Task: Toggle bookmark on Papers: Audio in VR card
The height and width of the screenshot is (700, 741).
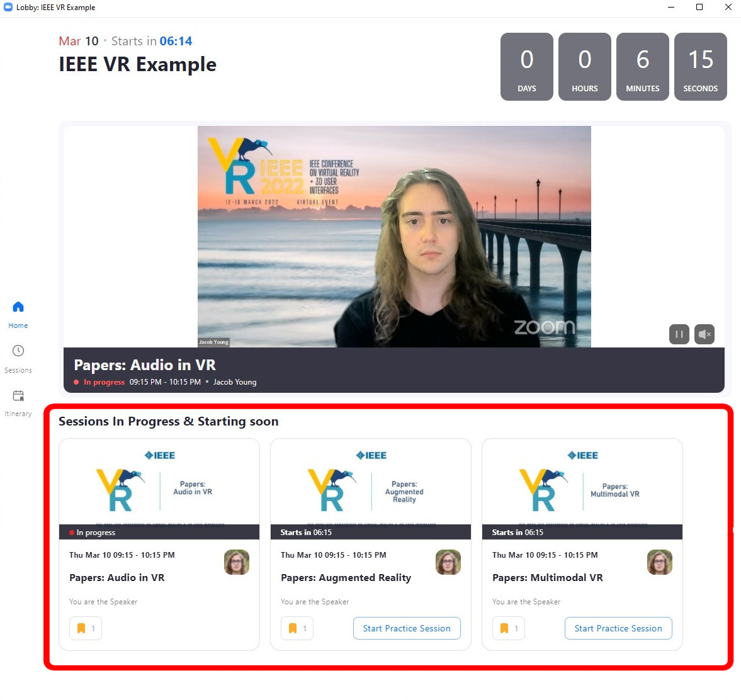Action: point(86,629)
